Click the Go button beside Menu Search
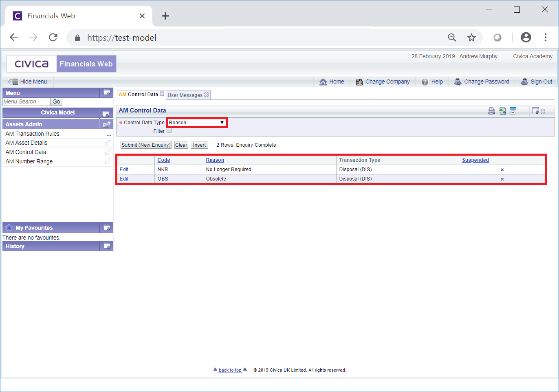 (x=56, y=102)
